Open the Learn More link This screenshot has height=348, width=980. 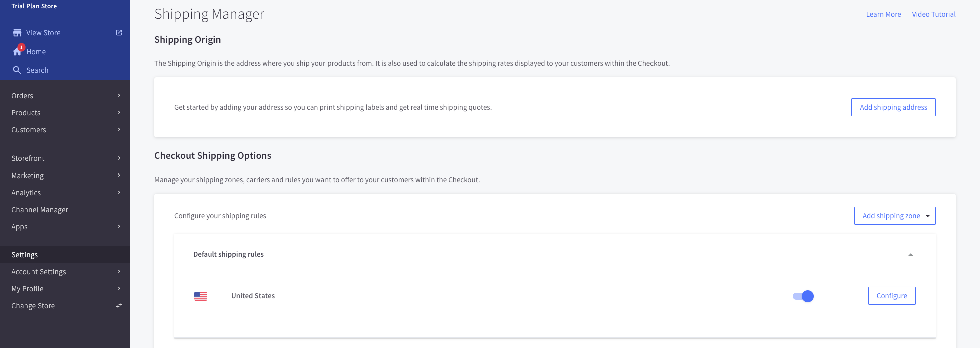883,14
